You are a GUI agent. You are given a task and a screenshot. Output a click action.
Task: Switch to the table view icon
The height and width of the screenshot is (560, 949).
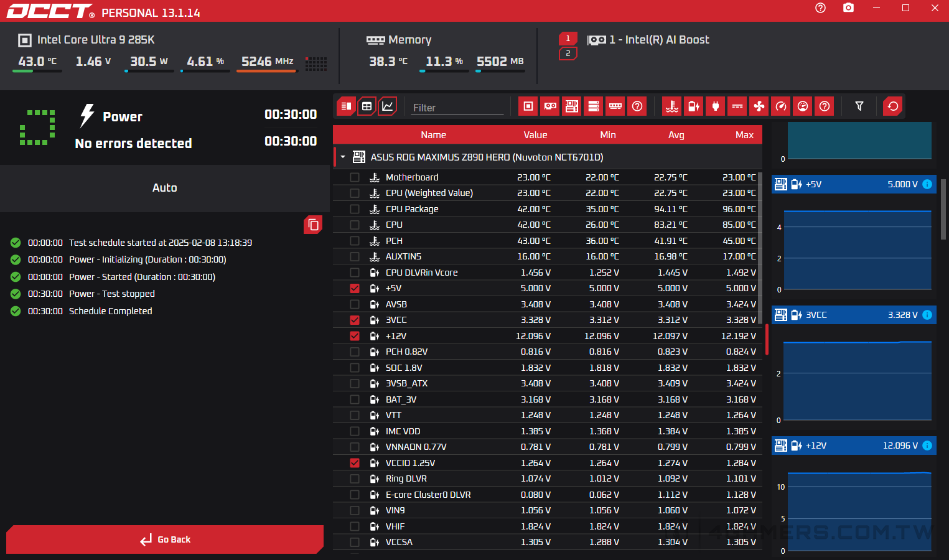[x=367, y=106]
